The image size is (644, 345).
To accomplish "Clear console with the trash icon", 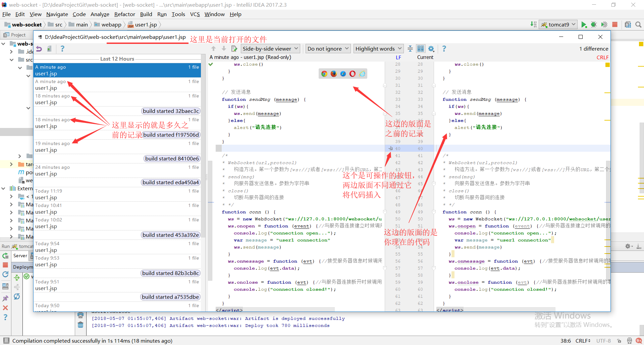I will point(80,325).
